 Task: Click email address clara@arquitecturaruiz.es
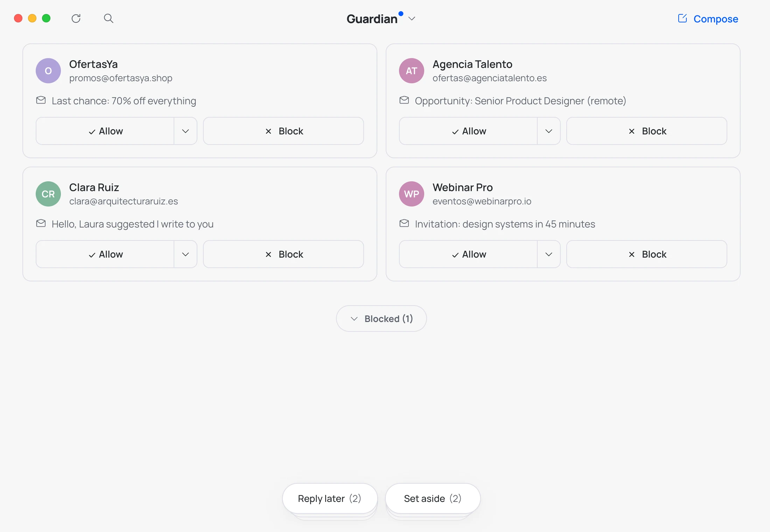tap(124, 201)
